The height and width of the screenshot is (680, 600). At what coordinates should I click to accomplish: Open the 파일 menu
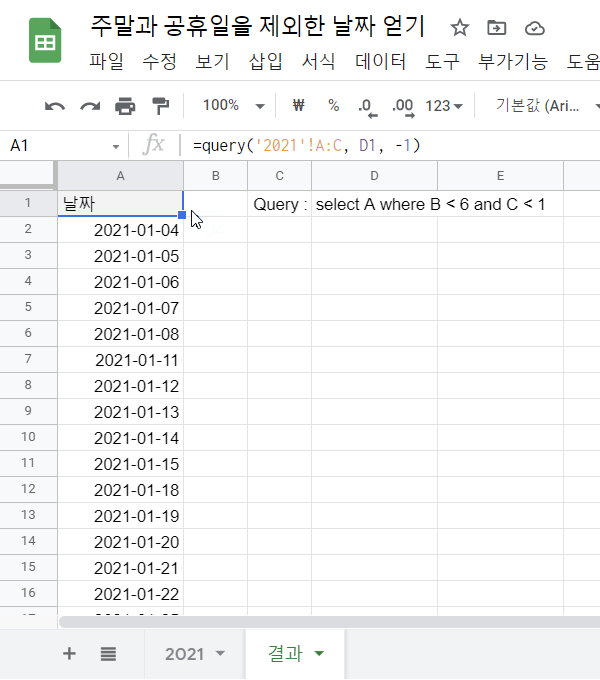(x=107, y=62)
